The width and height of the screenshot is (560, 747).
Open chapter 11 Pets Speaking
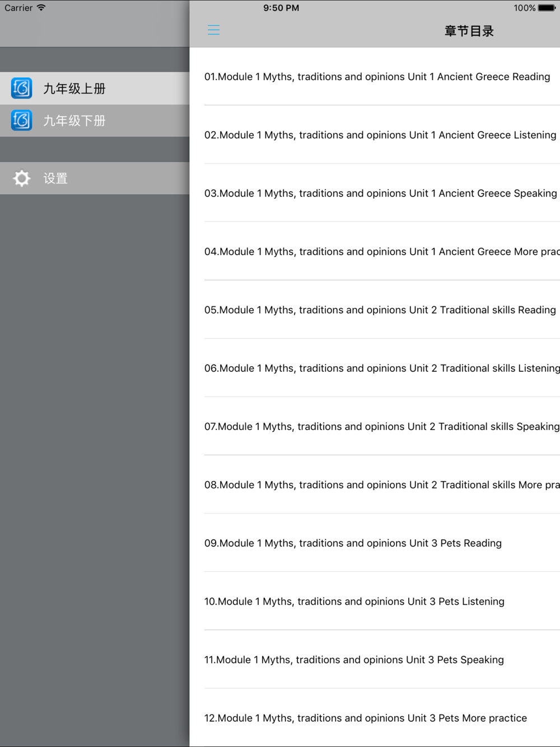(x=382, y=660)
